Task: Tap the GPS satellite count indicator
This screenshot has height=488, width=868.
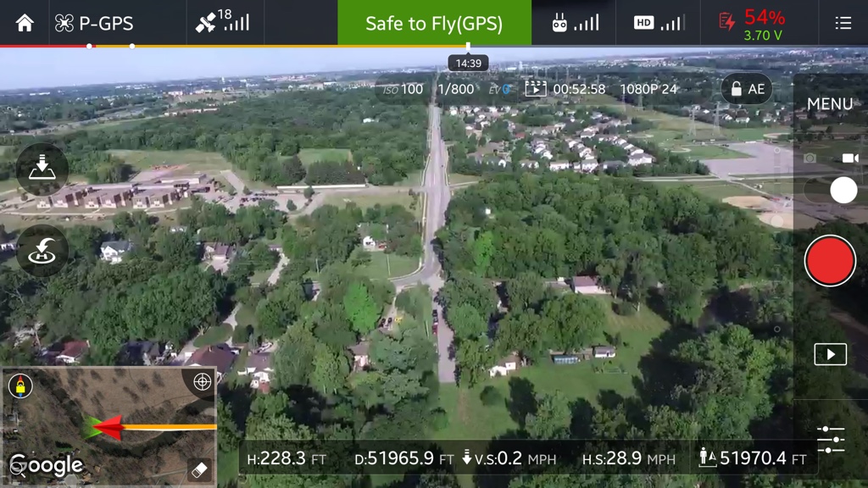Action: coord(222,21)
